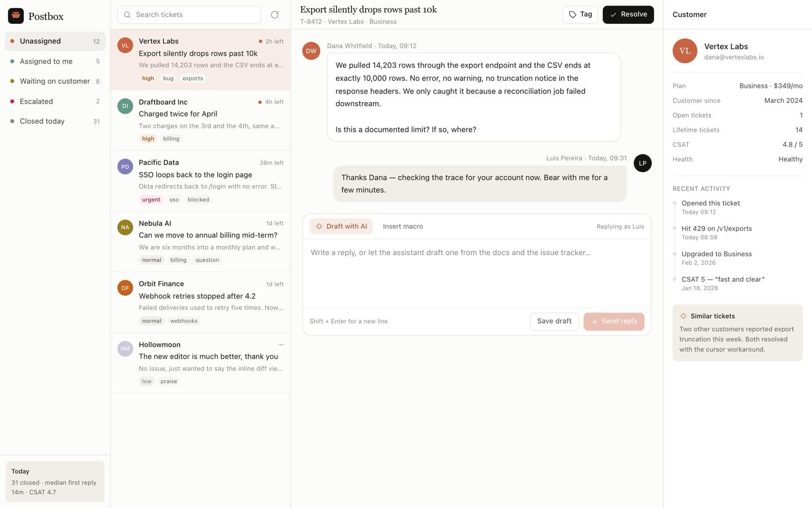Click the HM avatar for Hollowmoon
The height and width of the screenshot is (508, 812).
(125, 348)
